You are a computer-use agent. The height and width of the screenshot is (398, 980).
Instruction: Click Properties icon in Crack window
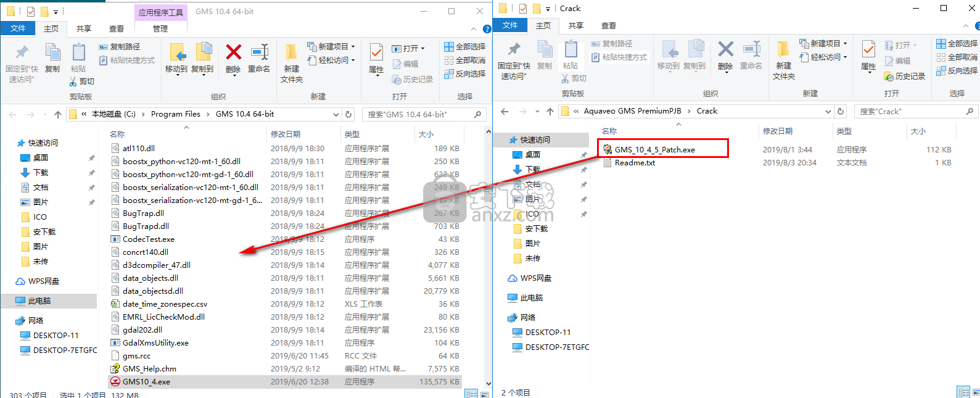[x=868, y=49]
